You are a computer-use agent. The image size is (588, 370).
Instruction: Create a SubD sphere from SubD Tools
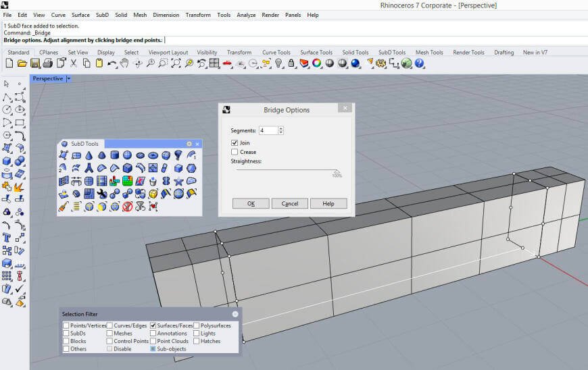click(128, 155)
